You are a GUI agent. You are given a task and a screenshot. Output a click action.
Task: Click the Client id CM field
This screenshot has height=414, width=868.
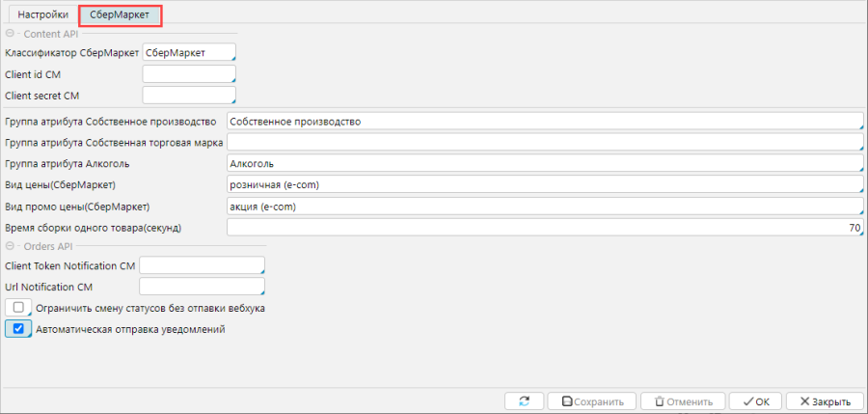point(188,74)
